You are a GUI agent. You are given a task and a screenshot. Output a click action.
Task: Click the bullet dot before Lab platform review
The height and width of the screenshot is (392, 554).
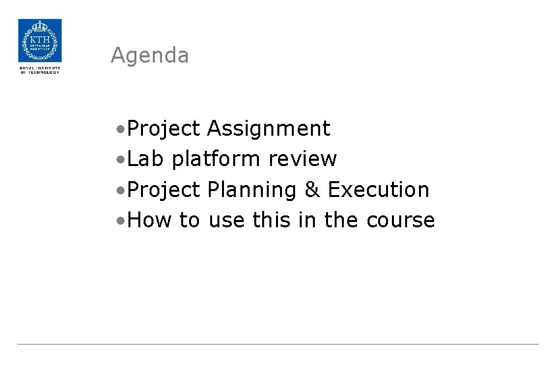tap(119, 159)
